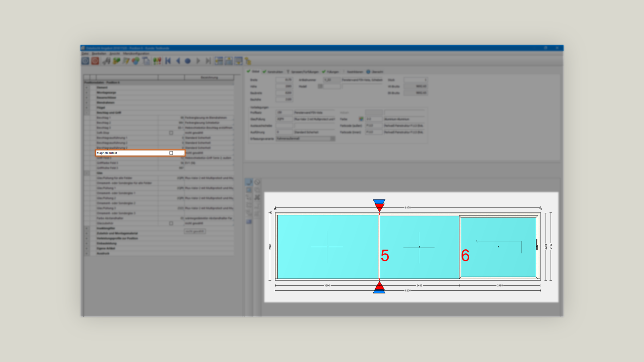Jump to last position with skip-forward icon
Image resolution: width=644 pixels, height=362 pixels.
(208, 61)
